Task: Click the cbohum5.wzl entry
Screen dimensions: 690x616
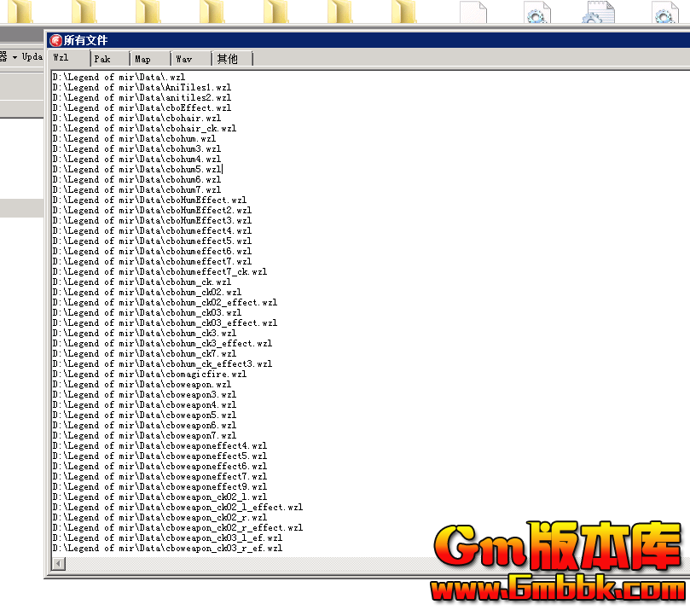Action: click(x=136, y=170)
